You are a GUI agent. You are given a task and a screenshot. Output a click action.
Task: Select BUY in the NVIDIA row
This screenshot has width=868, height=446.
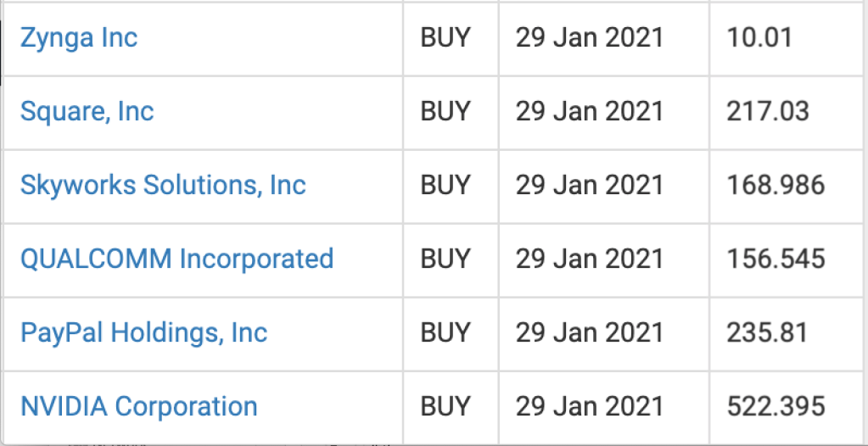pyautogui.click(x=445, y=406)
